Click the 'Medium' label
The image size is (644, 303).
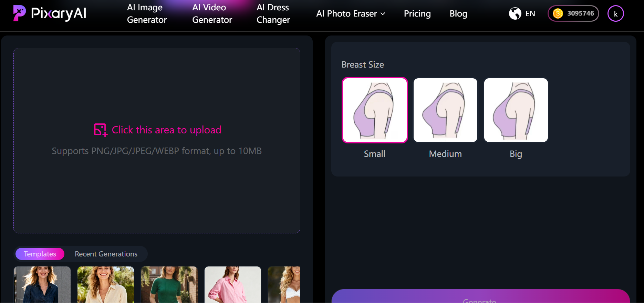point(445,154)
